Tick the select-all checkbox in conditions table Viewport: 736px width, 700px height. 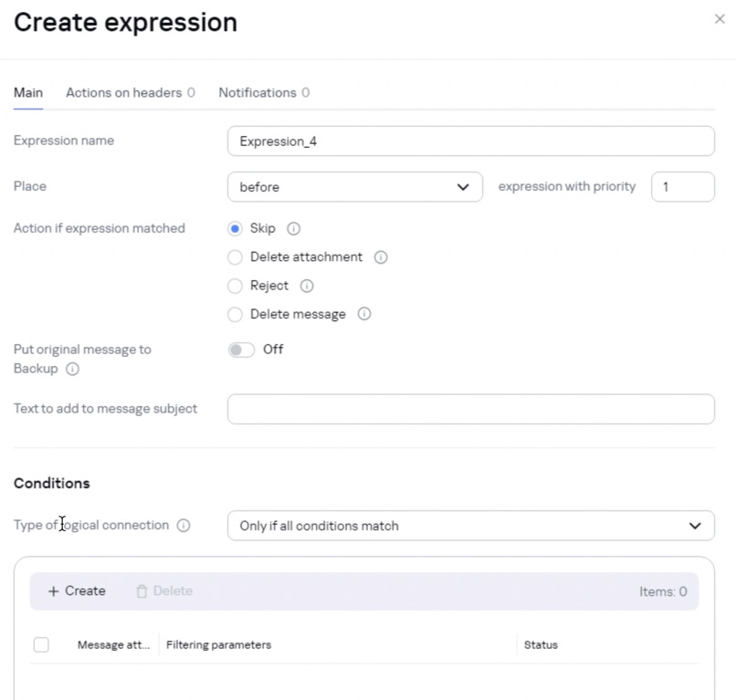pyautogui.click(x=41, y=644)
